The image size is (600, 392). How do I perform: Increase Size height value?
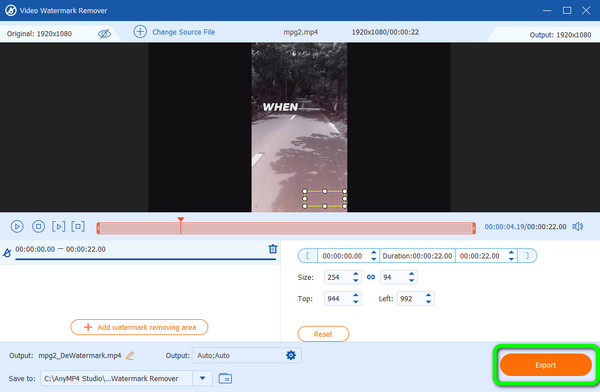tap(411, 274)
